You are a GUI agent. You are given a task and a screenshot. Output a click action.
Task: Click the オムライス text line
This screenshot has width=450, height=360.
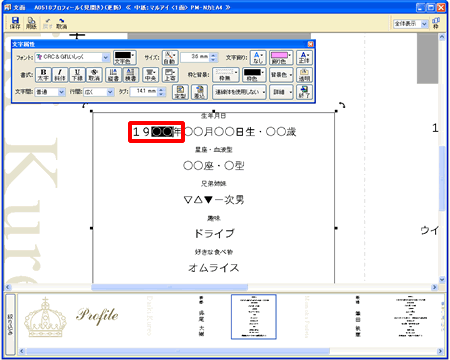coord(214,268)
